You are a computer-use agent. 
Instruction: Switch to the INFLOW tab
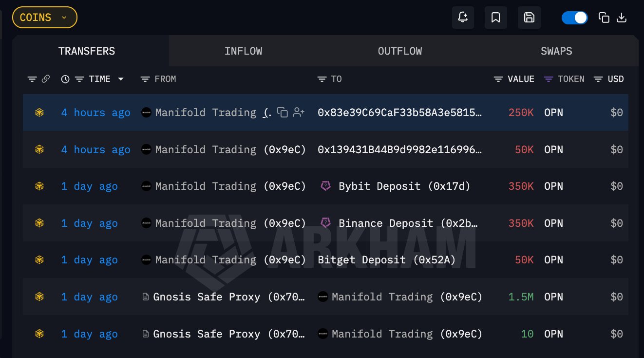click(x=244, y=51)
